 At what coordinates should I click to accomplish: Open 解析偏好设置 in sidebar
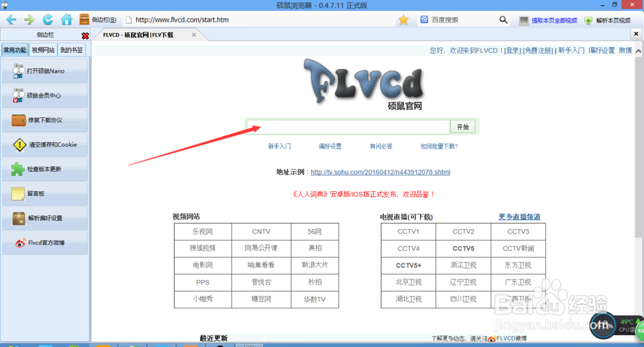(45, 218)
